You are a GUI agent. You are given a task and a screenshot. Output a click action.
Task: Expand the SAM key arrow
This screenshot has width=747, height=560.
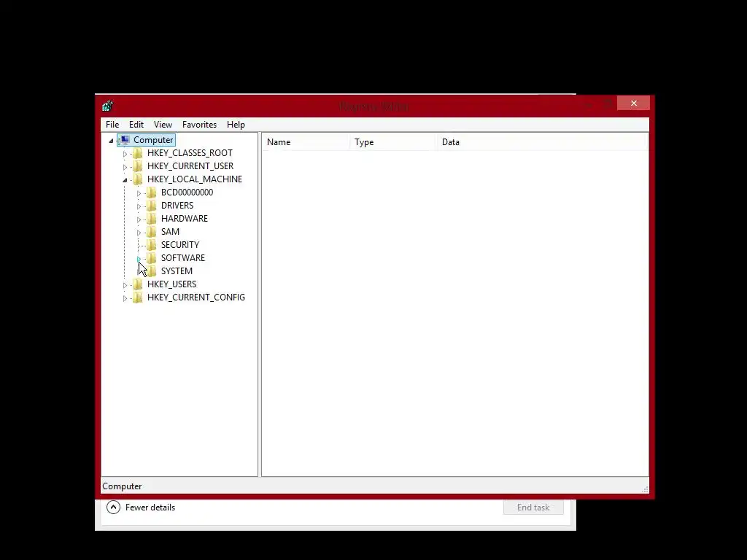point(139,233)
